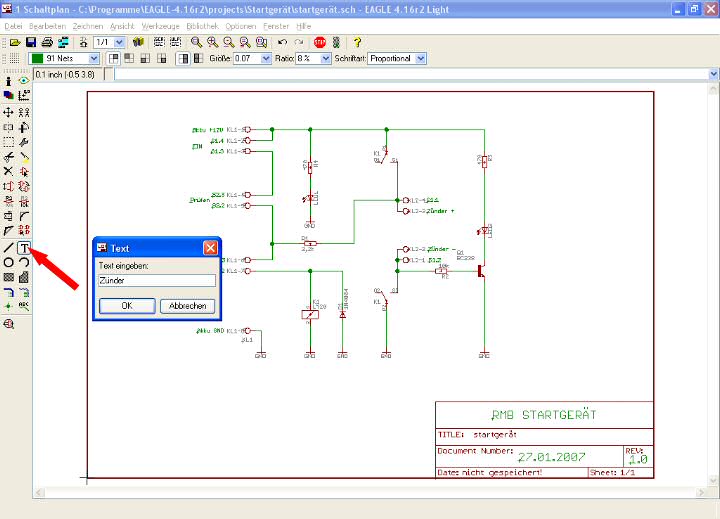720x519 pixels.
Task: Open help via the question mark icon
Action: pos(357,43)
